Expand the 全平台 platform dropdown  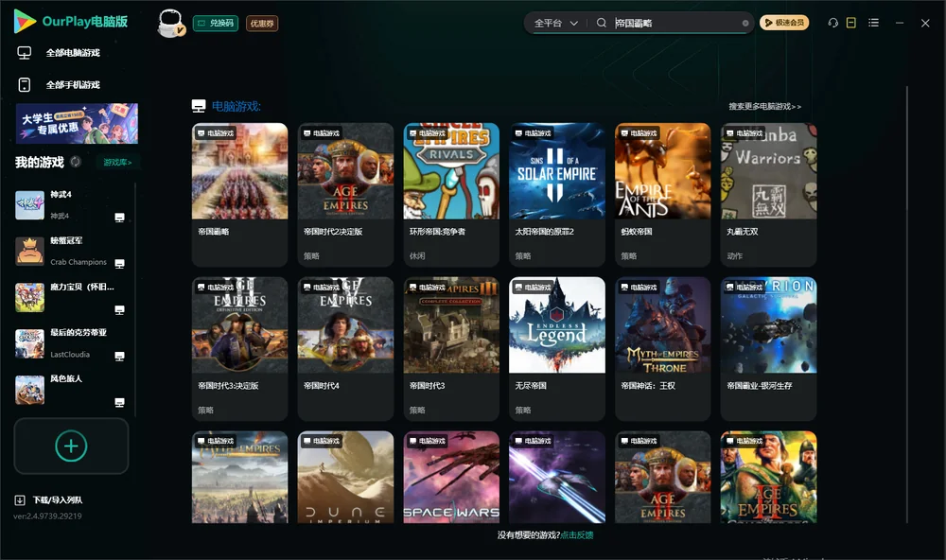tap(555, 23)
